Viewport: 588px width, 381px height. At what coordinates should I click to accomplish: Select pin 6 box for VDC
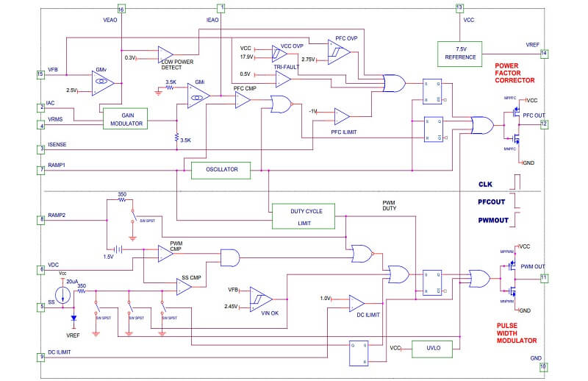coord(41,269)
